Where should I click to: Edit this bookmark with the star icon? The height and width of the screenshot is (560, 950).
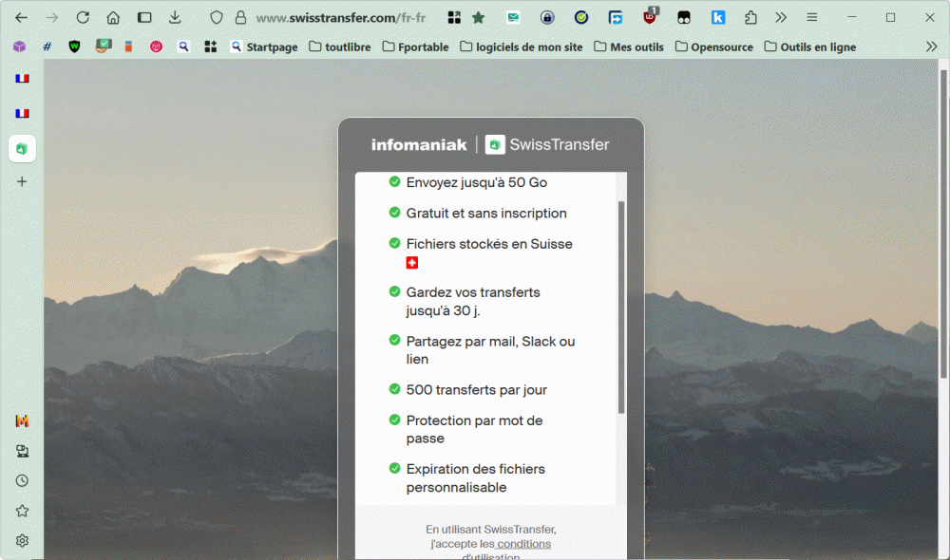click(x=479, y=17)
